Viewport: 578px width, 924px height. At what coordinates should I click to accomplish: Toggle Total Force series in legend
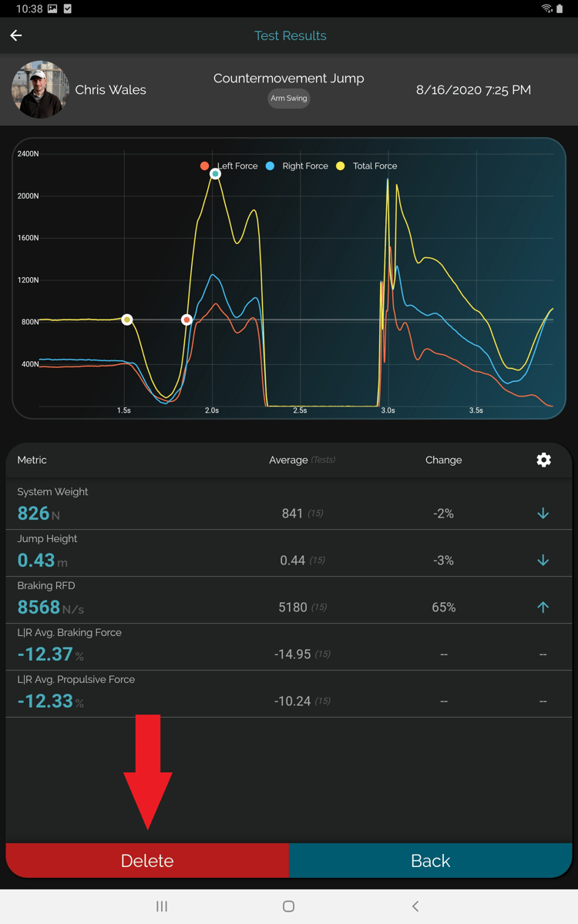coord(367,166)
